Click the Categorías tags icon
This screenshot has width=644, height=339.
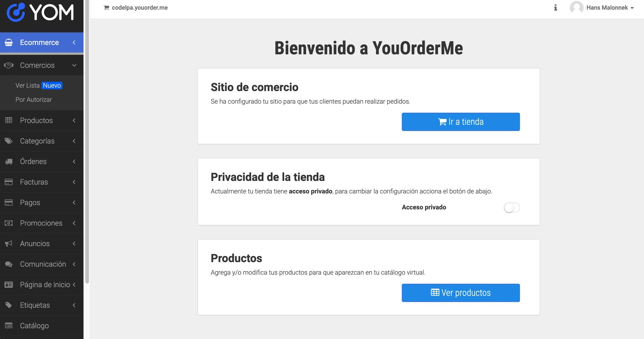[9, 141]
